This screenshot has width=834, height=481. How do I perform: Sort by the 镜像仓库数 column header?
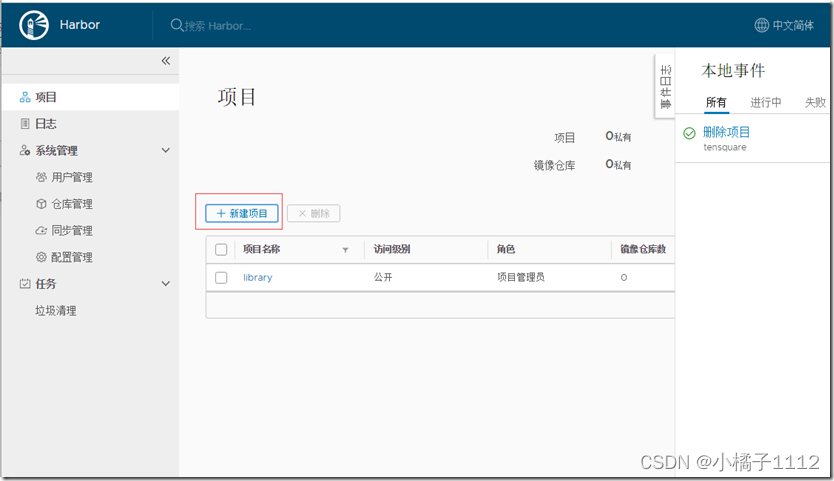[x=643, y=249]
